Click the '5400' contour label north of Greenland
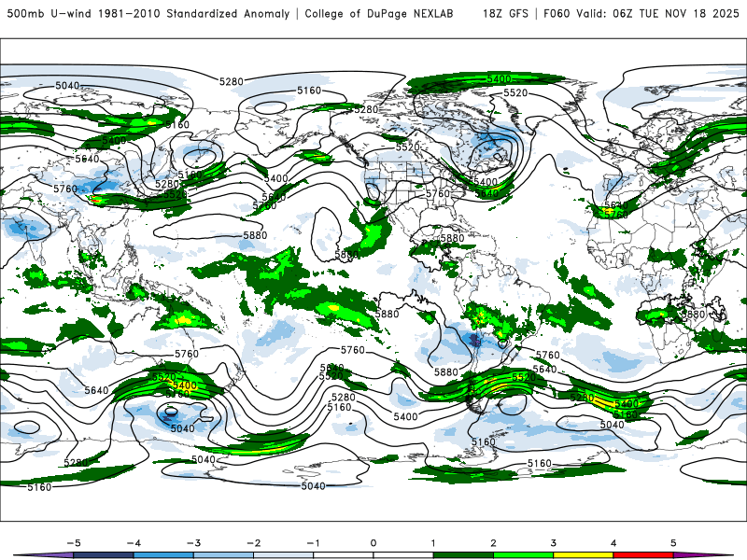The width and height of the screenshot is (747, 560). click(499, 79)
